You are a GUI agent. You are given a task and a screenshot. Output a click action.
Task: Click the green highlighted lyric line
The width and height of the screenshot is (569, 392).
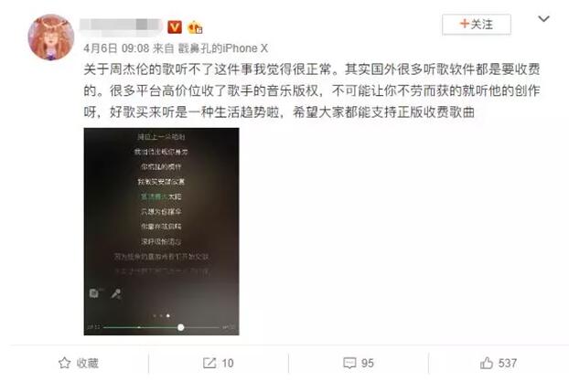161,196
